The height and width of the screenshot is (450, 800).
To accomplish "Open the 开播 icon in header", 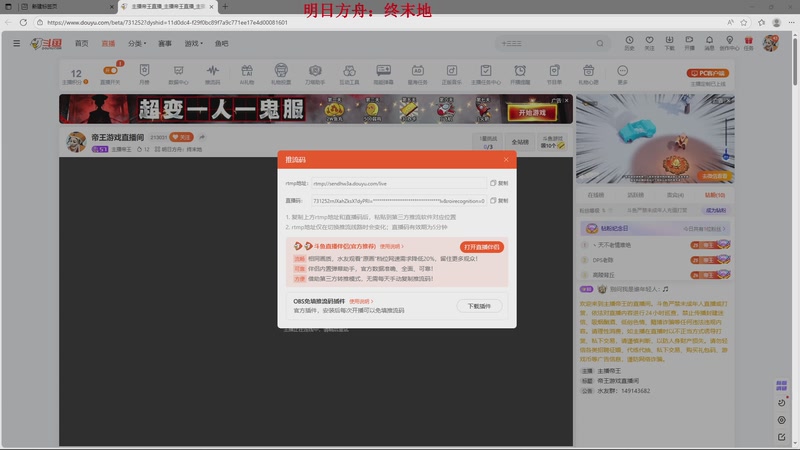I will [x=689, y=43].
